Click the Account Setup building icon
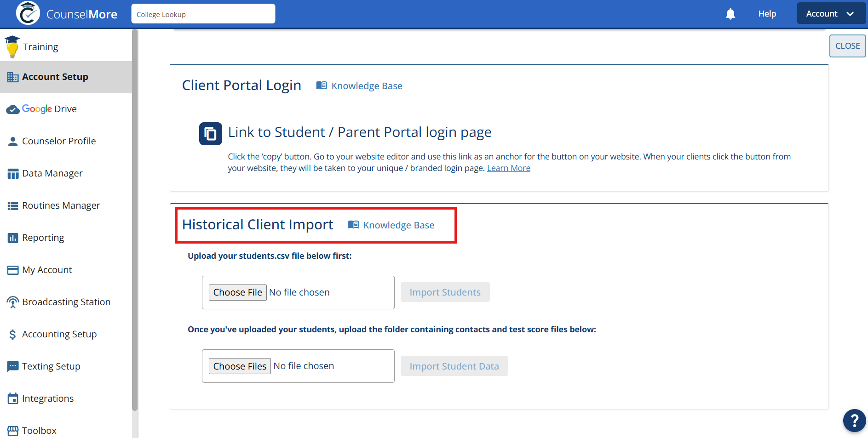This screenshot has width=868, height=438. tap(13, 77)
